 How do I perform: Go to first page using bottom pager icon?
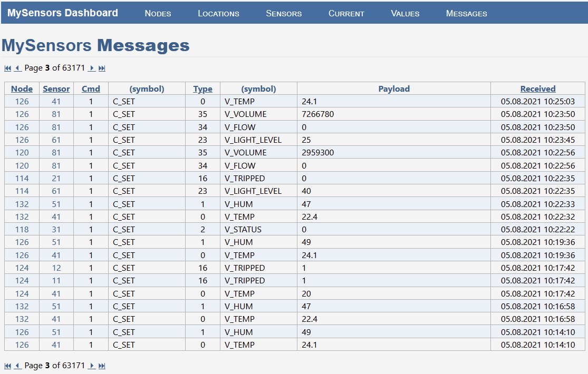pos(8,366)
